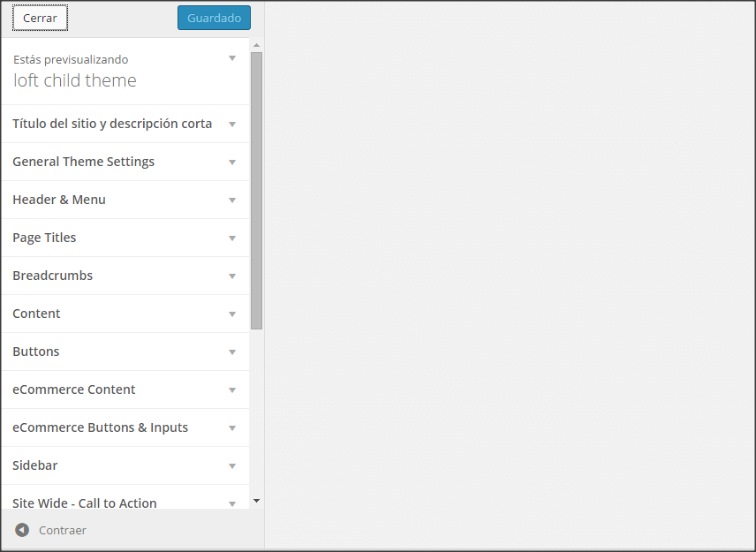Click the Content section arrow icon
Image resolution: width=756 pixels, height=552 pixels.
tap(232, 314)
